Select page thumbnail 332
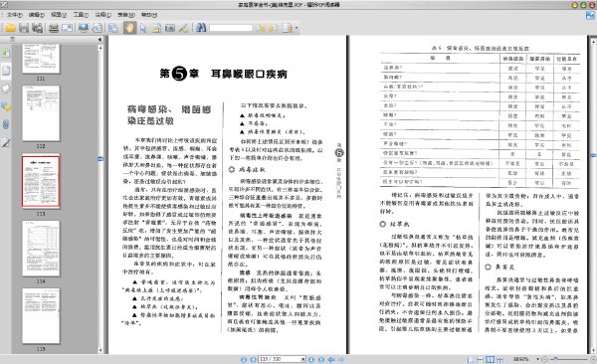 click(x=41, y=113)
